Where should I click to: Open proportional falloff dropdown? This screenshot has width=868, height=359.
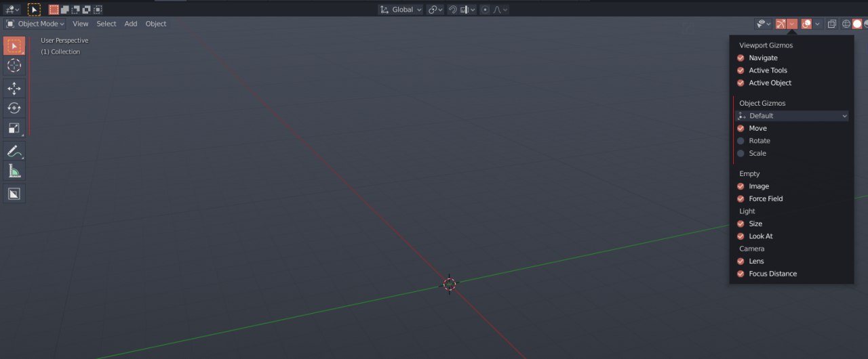500,9
